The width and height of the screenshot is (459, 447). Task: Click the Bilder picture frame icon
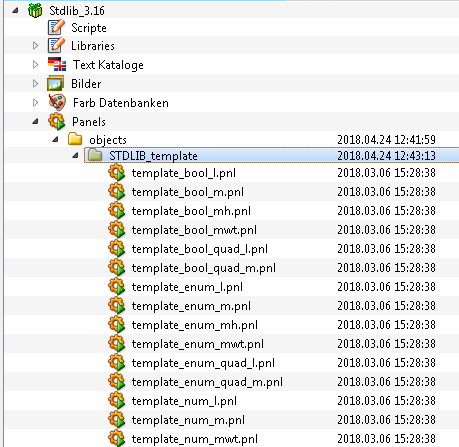tap(55, 83)
